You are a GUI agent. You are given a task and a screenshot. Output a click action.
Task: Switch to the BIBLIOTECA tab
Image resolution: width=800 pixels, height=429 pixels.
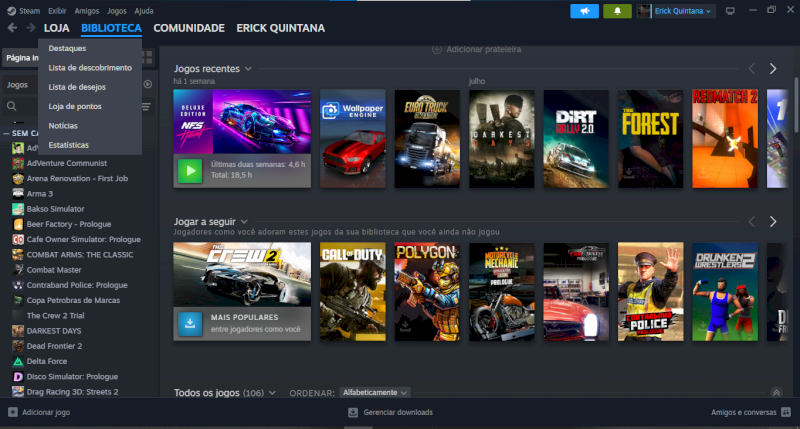pyautogui.click(x=111, y=28)
